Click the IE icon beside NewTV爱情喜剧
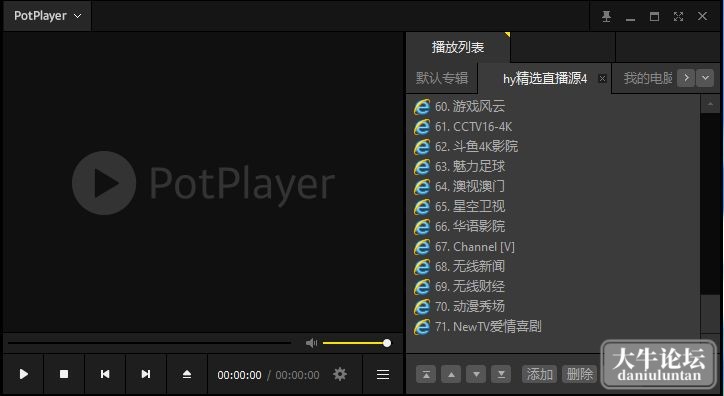The height and width of the screenshot is (396, 724). [422, 327]
